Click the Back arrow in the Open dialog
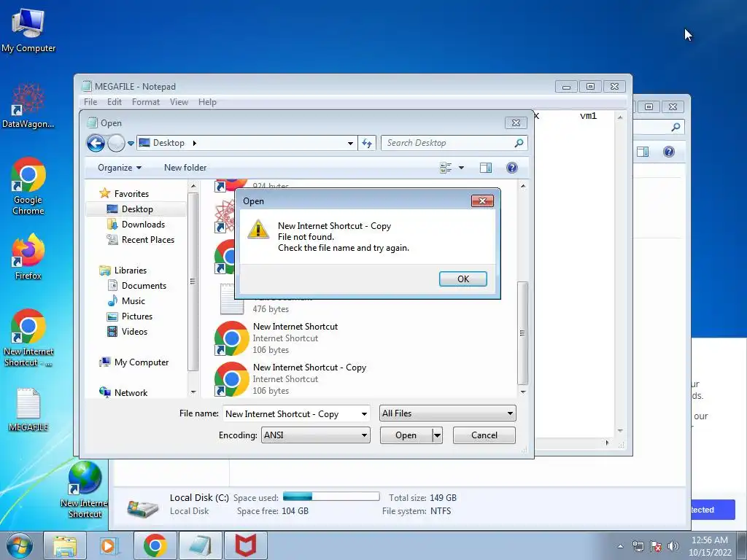This screenshot has height=560, width=747. (96, 143)
